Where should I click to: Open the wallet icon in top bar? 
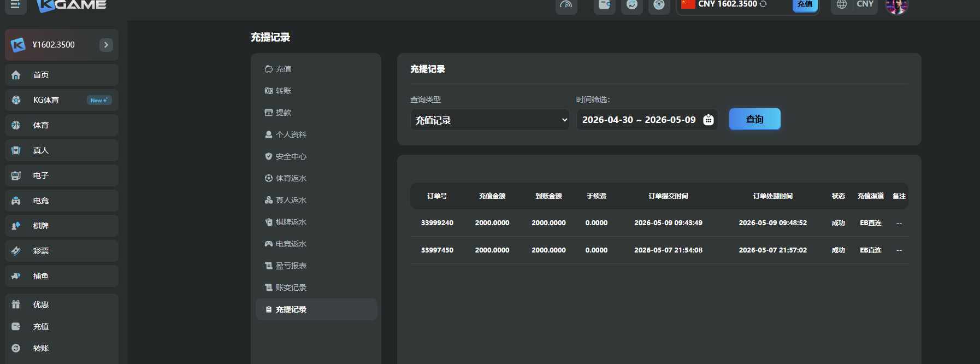coord(605,5)
